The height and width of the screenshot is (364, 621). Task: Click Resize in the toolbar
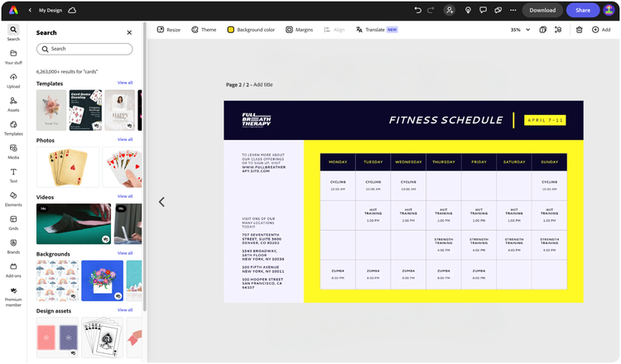point(169,30)
